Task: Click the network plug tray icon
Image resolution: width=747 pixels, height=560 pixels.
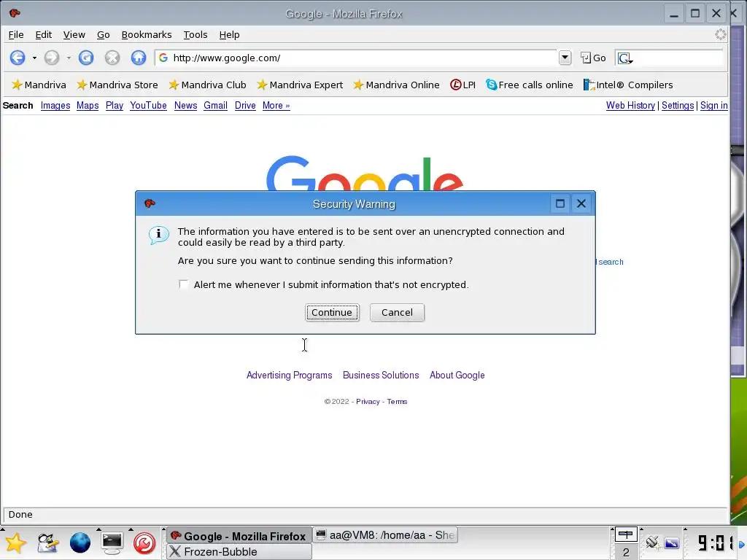Action: (652, 542)
